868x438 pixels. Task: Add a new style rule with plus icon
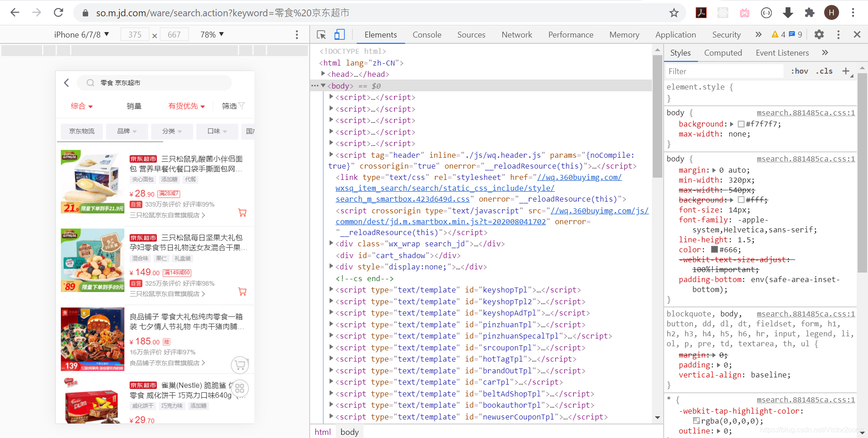[x=846, y=71]
